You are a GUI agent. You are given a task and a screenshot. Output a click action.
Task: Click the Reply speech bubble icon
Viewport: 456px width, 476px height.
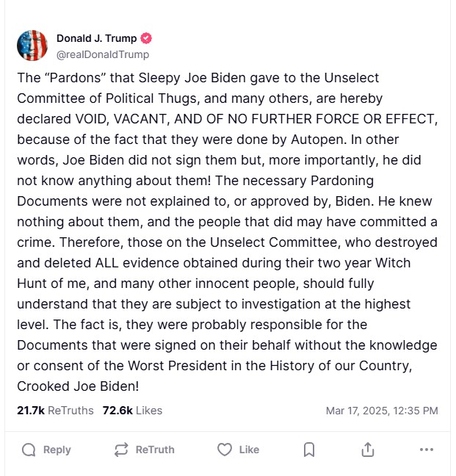point(29,450)
